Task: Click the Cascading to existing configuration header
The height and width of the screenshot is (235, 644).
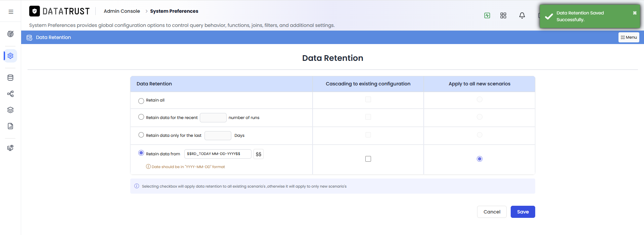Action: pyautogui.click(x=368, y=84)
